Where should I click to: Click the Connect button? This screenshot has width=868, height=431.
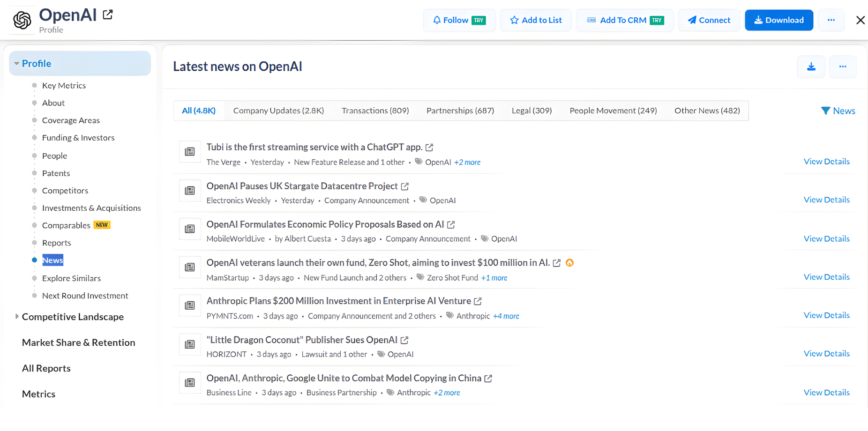click(709, 20)
